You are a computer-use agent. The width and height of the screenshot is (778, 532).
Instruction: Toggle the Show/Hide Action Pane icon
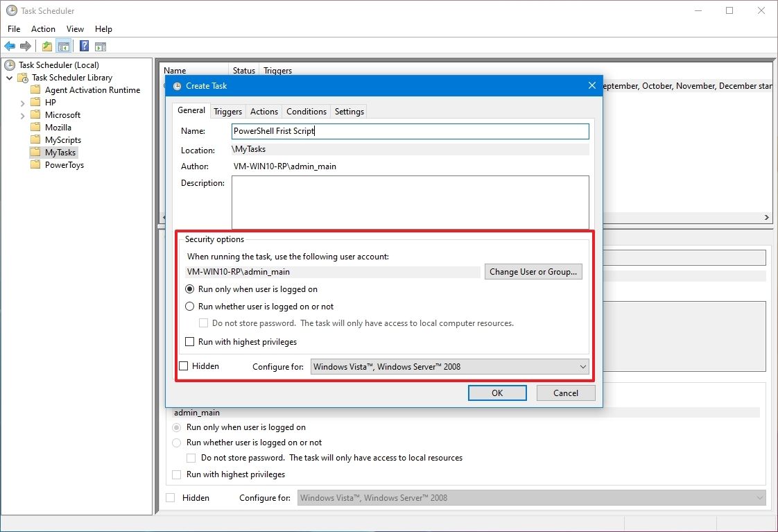click(100, 46)
